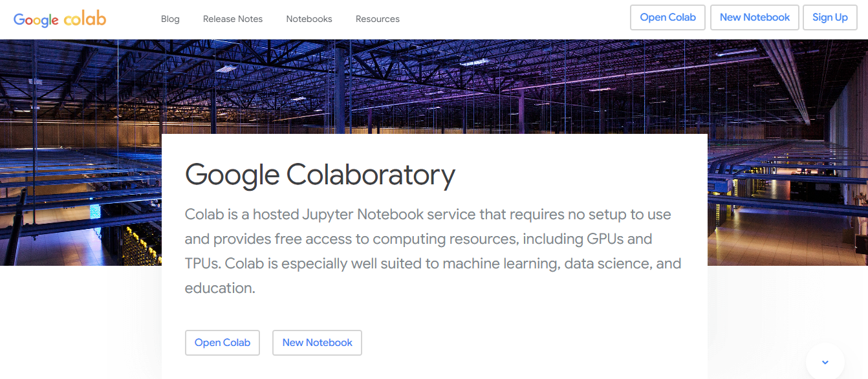
Task: Click Open Colab below the description
Action: (222, 343)
